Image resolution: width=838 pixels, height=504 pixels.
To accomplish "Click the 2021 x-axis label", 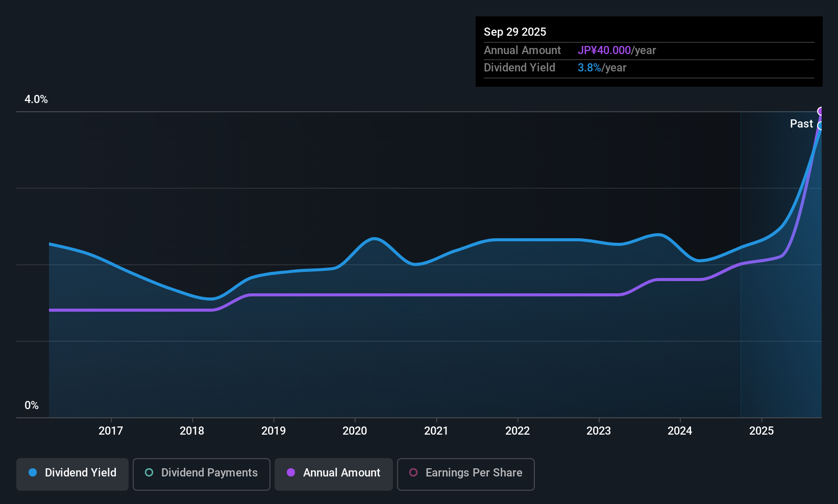I will pos(436,431).
